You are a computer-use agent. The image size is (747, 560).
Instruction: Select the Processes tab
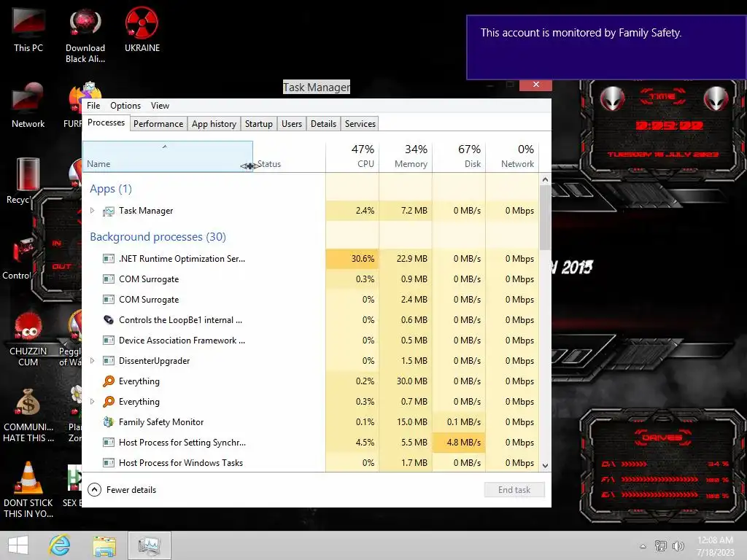pos(106,122)
